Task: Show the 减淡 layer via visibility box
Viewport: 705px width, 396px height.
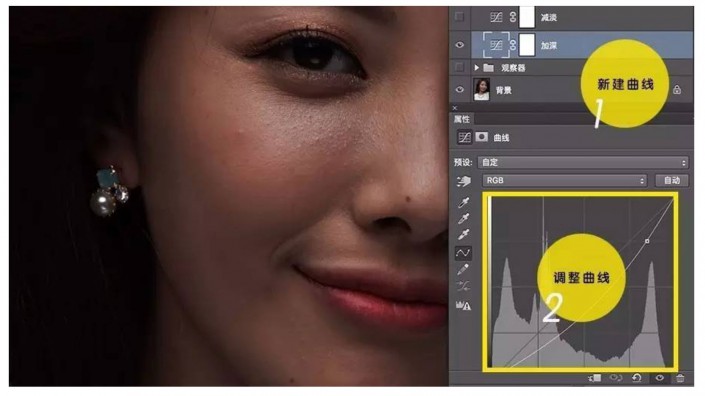Action: click(x=460, y=17)
